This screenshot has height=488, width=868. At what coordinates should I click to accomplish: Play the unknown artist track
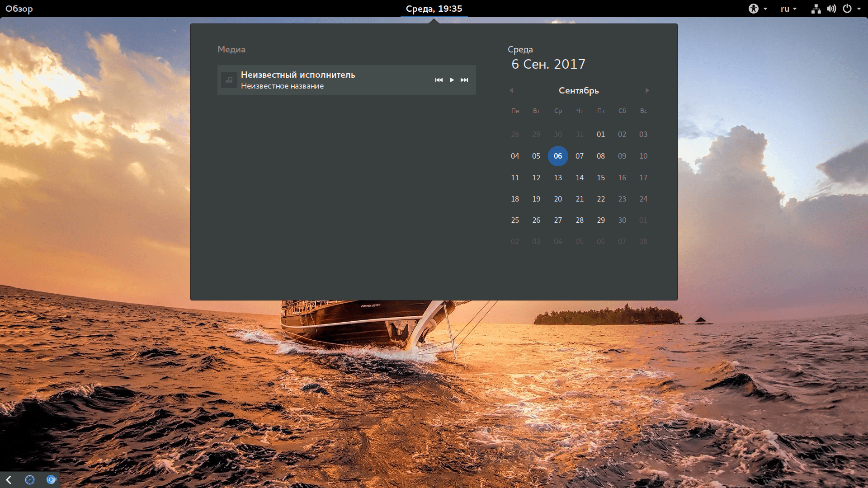(x=451, y=80)
